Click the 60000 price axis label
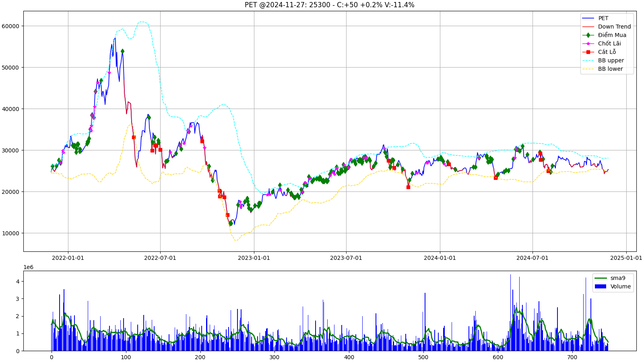Image resolution: width=644 pixels, height=362 pixels. tap(10, 26)
